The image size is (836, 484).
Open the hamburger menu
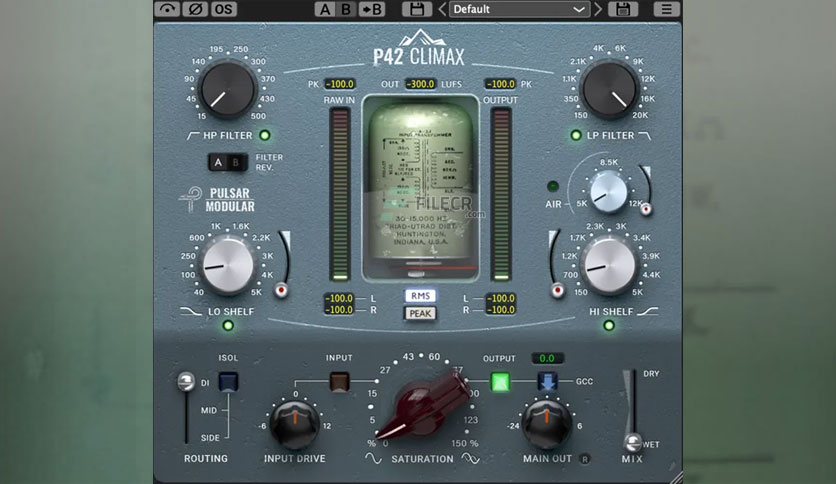tap(666, 9)
